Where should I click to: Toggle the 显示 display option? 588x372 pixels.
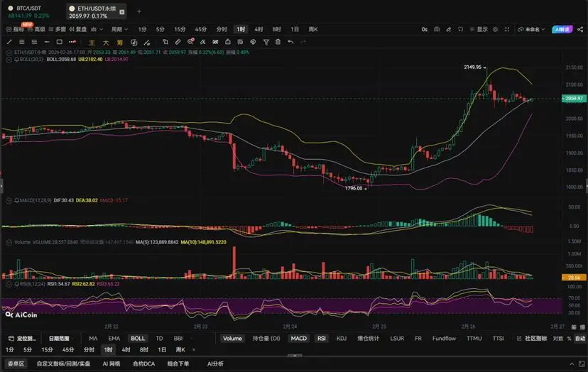click(x=479, y=29)
